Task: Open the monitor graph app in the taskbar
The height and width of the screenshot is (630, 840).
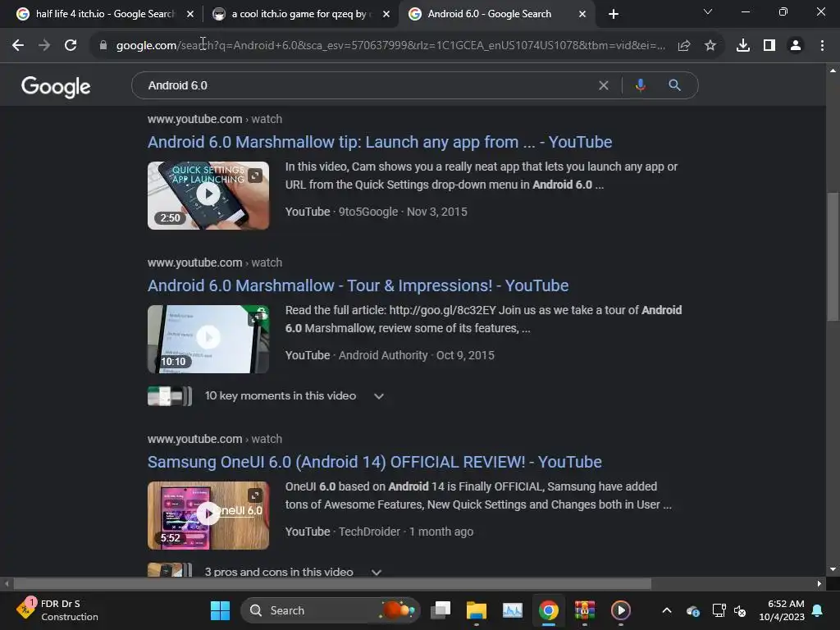Action: (x=513, y=610)
